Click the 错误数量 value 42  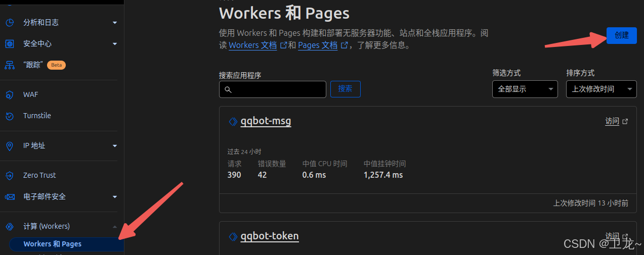point(262,175)
